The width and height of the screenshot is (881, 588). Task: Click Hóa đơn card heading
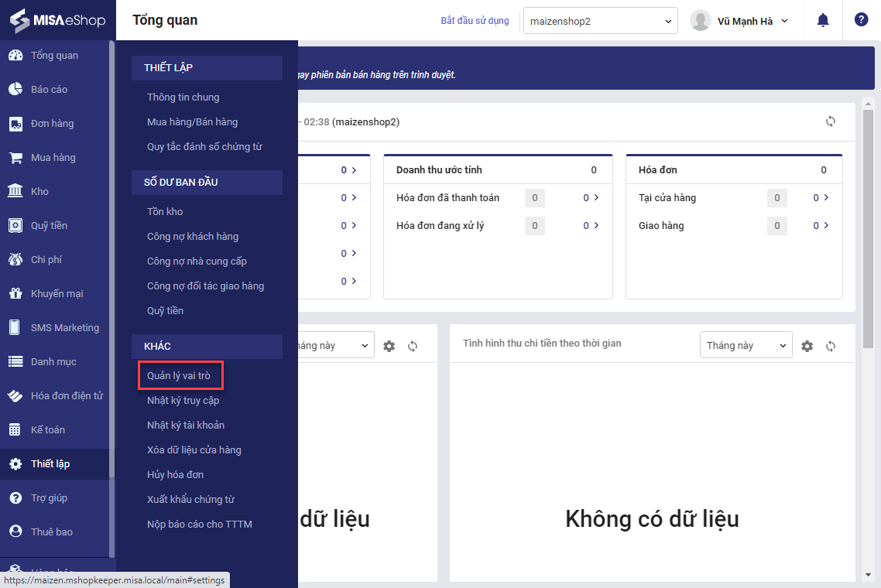pos(657,169)
